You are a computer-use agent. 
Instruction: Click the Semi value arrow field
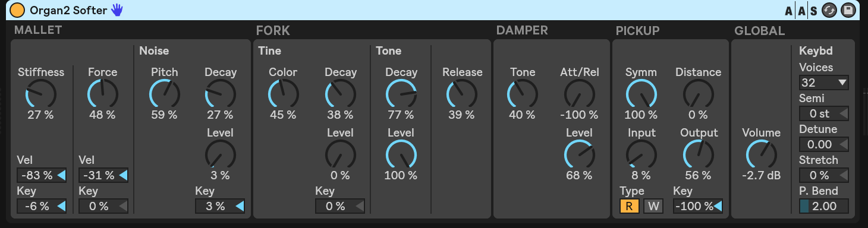(x=823, y=113)
